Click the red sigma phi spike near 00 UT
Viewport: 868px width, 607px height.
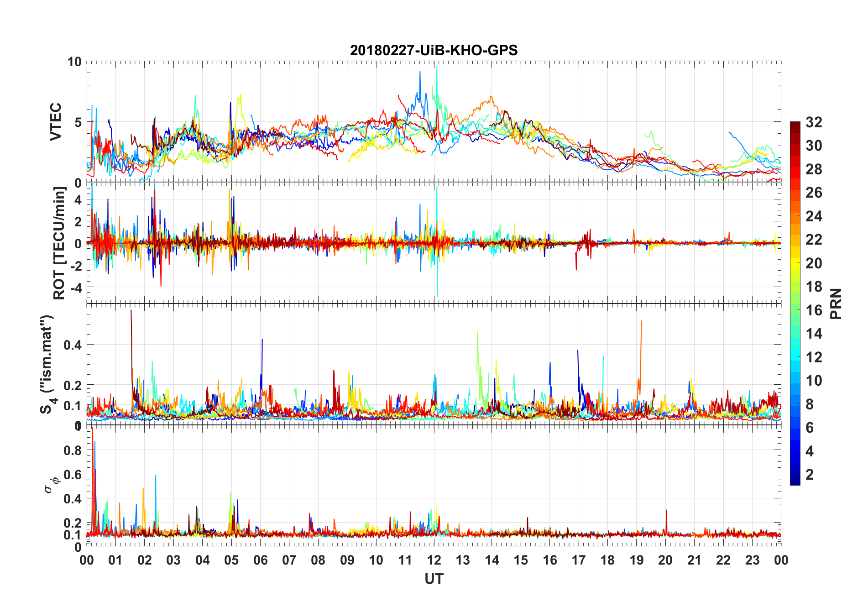(93, 428)
